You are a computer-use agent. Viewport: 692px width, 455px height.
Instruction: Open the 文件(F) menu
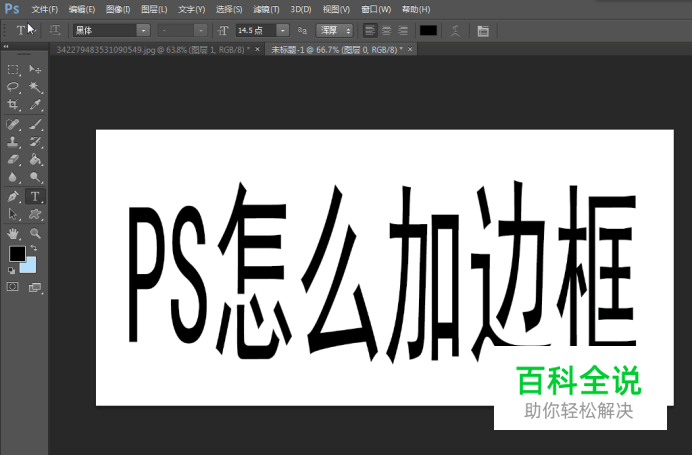[x=45, y=9]
